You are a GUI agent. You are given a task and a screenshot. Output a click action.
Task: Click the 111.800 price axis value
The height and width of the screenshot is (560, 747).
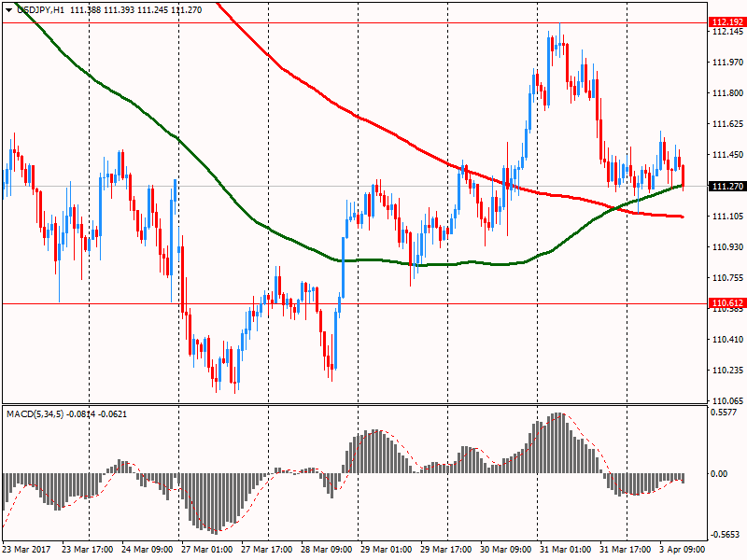click(x=727, y=93)
